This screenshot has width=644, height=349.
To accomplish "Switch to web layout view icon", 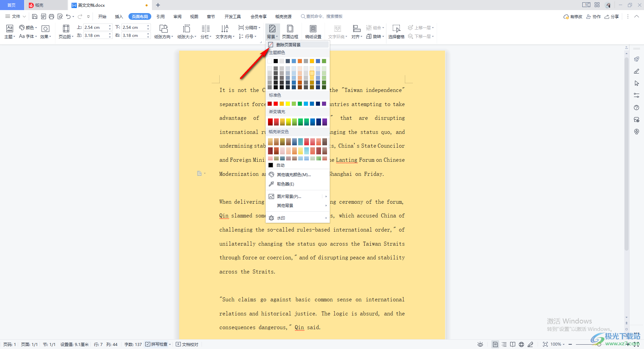I will tap(521, 344).
